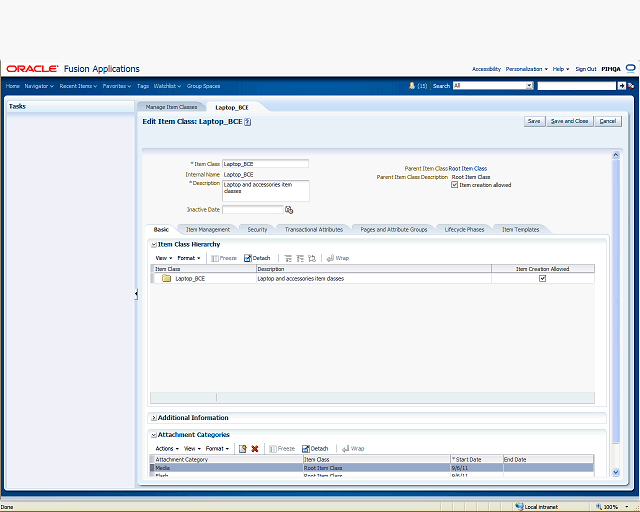Screen dimensions: 640x512
Task: Click the Laptop_BCE folder icon in hierarchy
Action: tap(166, 278)
